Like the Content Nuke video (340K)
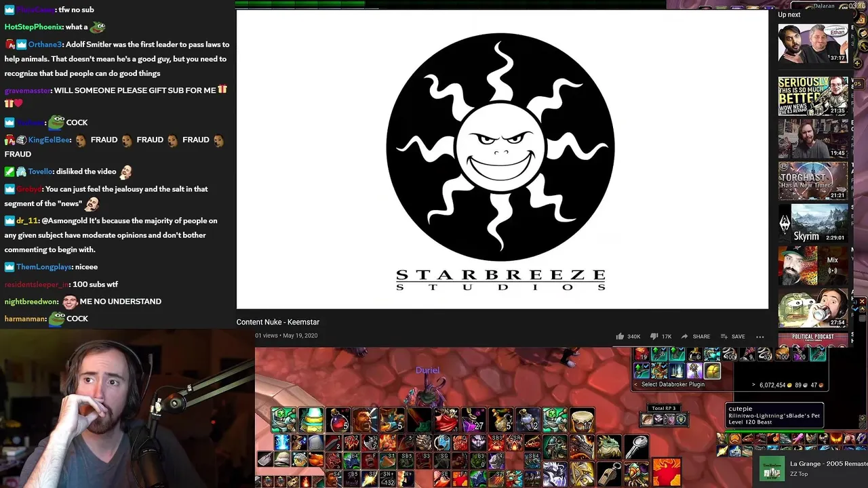The image size is (868, 488). [628, 336]
